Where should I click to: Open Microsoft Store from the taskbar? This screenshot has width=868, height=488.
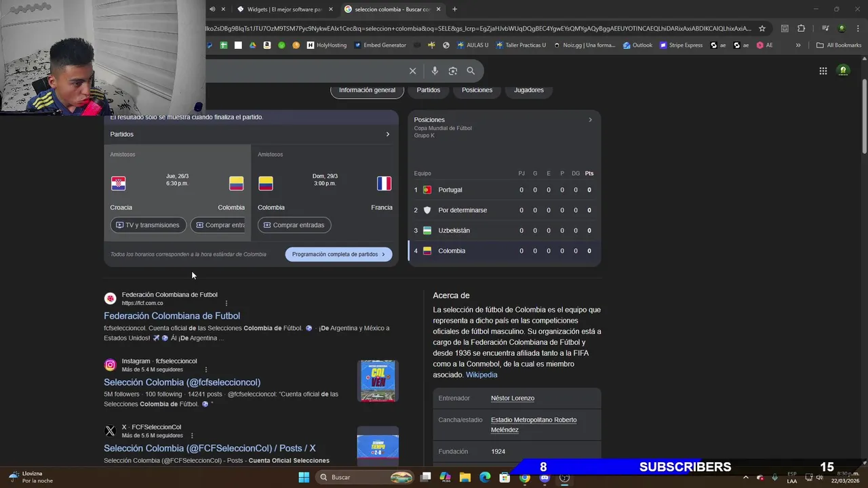point(505,477)
